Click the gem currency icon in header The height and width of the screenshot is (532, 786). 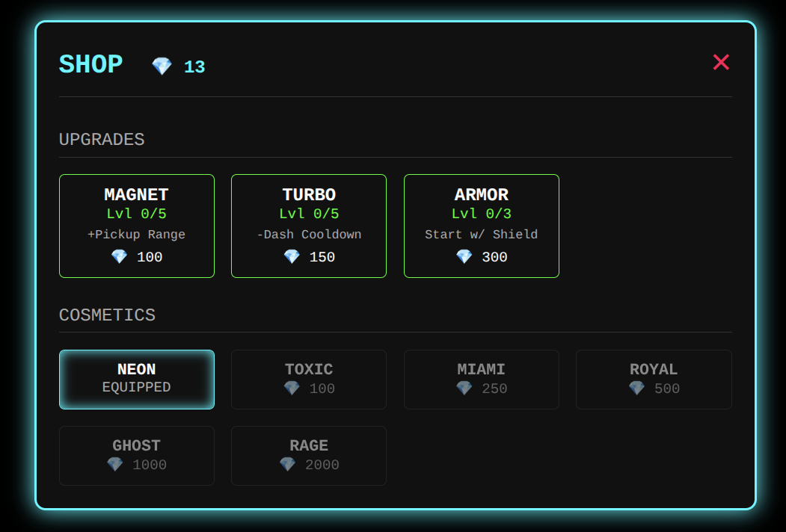(x=162, y=66)
